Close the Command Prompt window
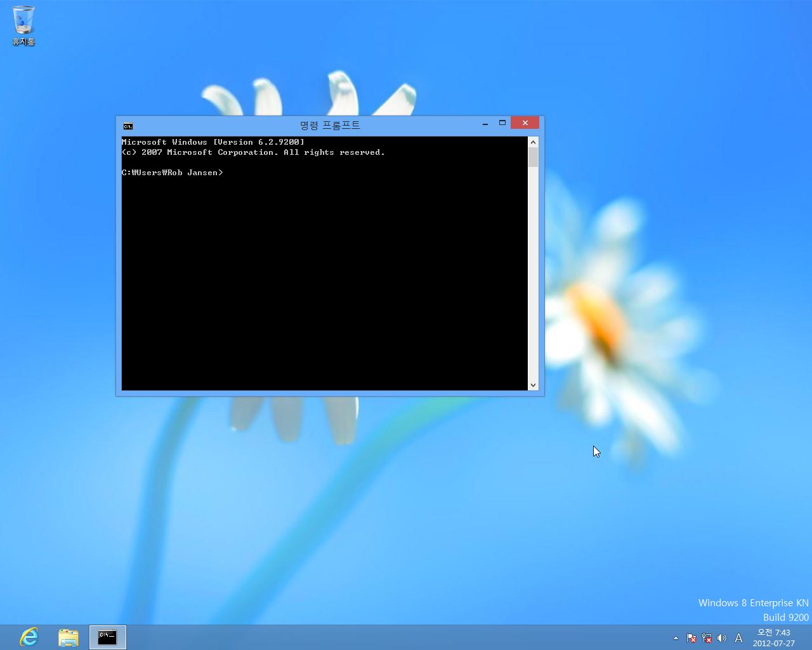Image resolution: width=812 pixels, height=650 pixels. pos(525,123)
